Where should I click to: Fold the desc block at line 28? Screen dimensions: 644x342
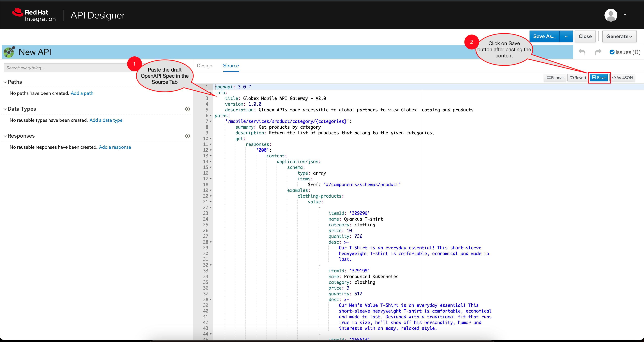point(210,242)
